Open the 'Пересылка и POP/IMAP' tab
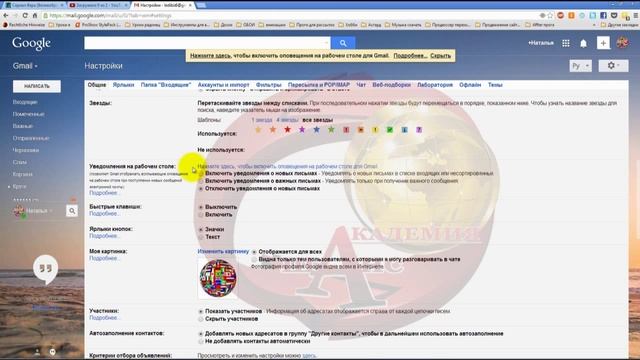The image size is (640, 360). 319,85
